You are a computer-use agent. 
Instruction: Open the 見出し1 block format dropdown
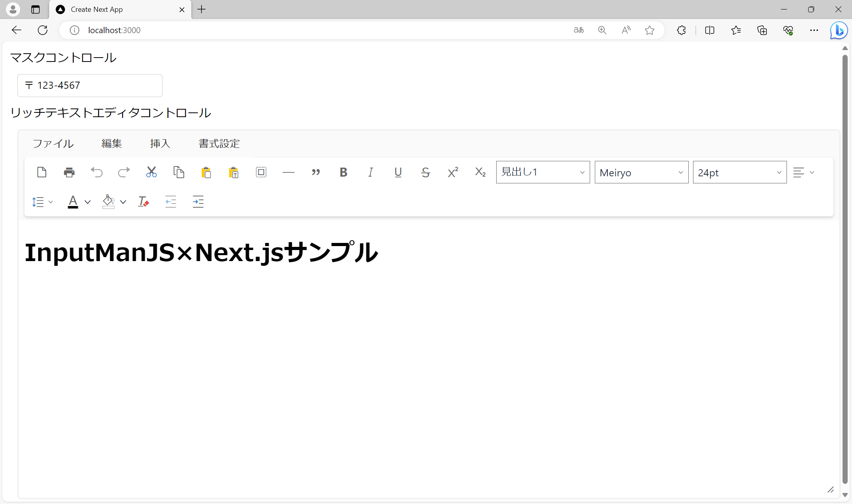tap(543, 172)
